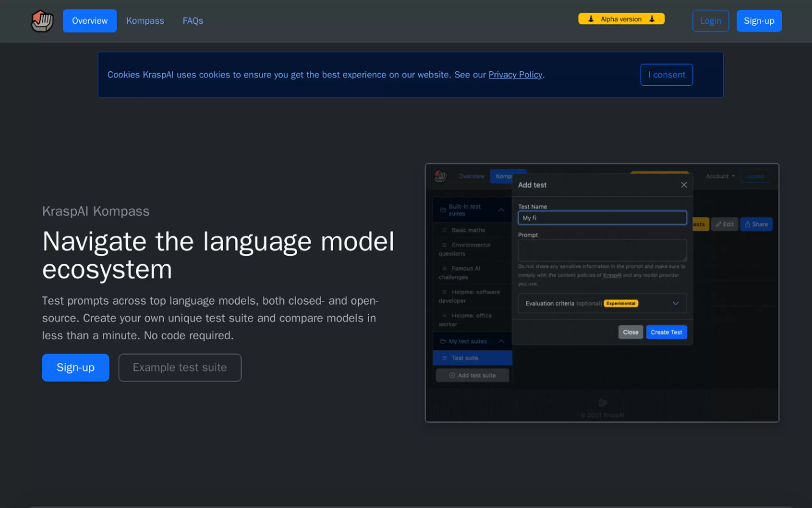Viewport: 812px width, 508px height.
Task: Go to the FAQs page
Action: 193,21
